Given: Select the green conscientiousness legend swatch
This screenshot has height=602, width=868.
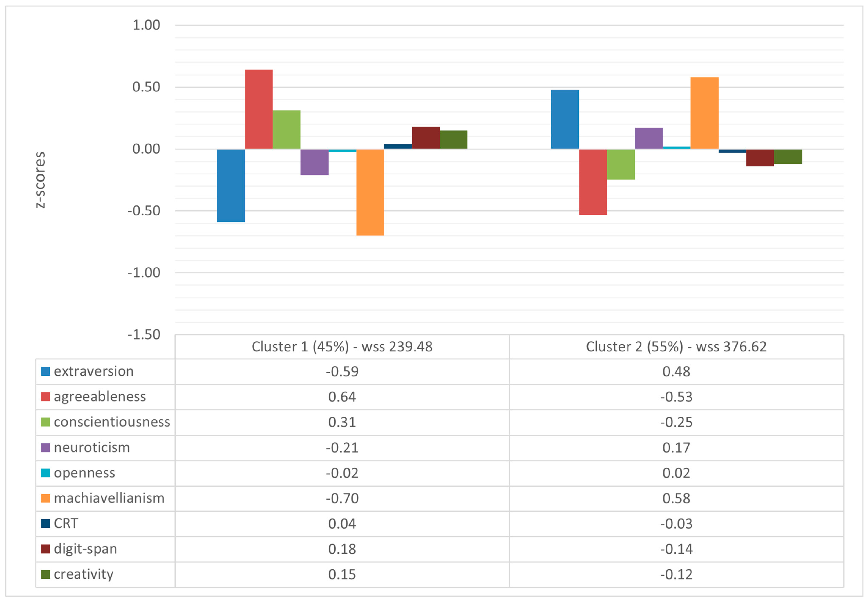Looking at the screenshot, I should tap(46, 422).
